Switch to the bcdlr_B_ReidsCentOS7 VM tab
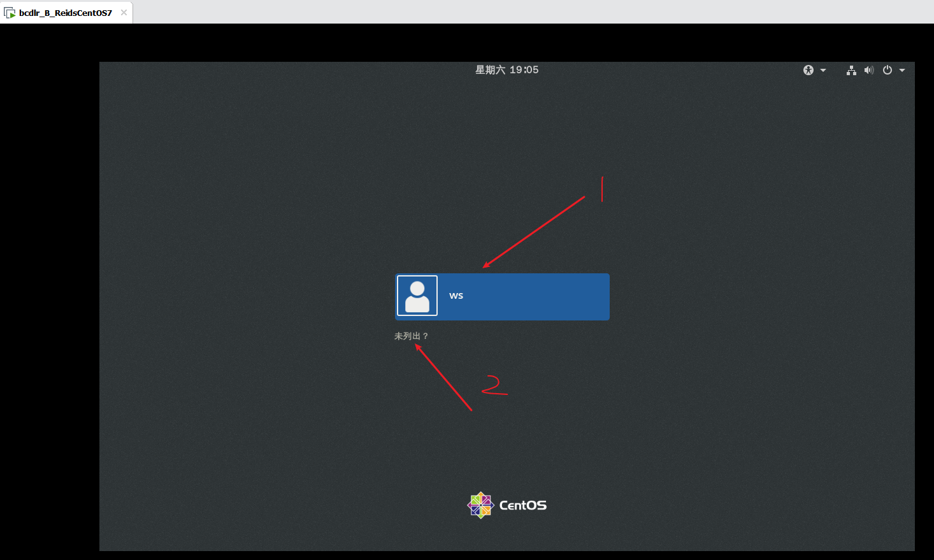 coord(66,13)
